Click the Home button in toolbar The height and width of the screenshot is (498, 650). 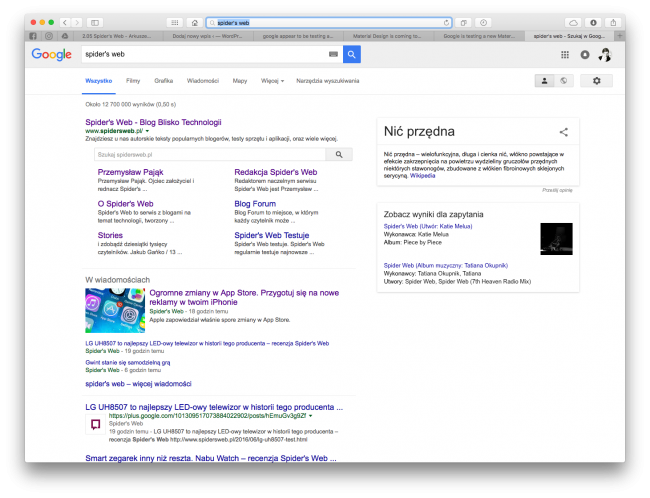point(194,22)
